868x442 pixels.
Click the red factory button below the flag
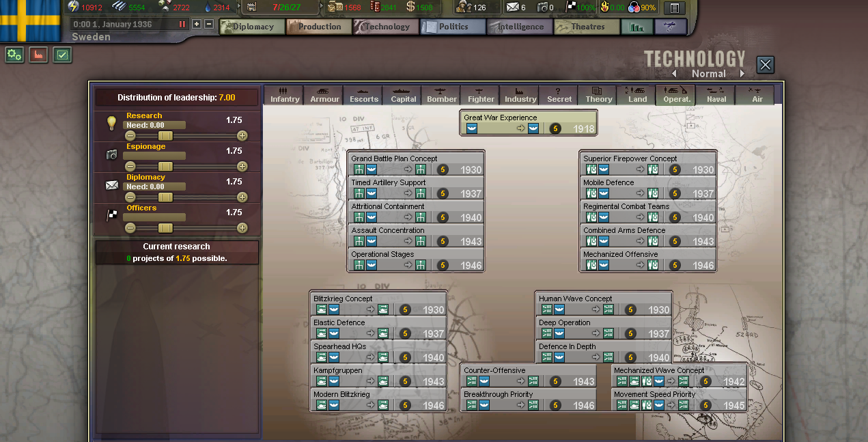(x=38, y=55)
